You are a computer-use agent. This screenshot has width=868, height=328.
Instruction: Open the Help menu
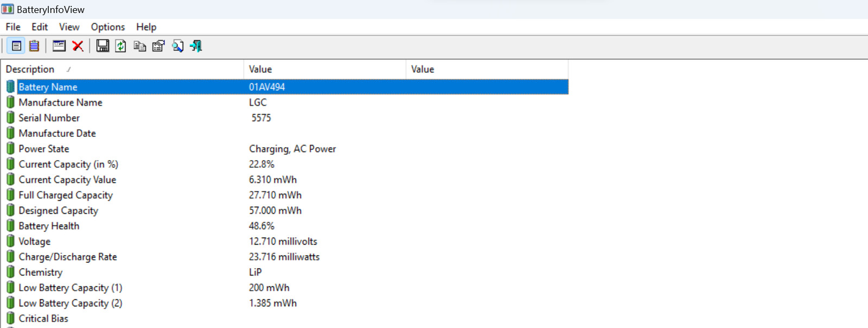pos(146,27)
